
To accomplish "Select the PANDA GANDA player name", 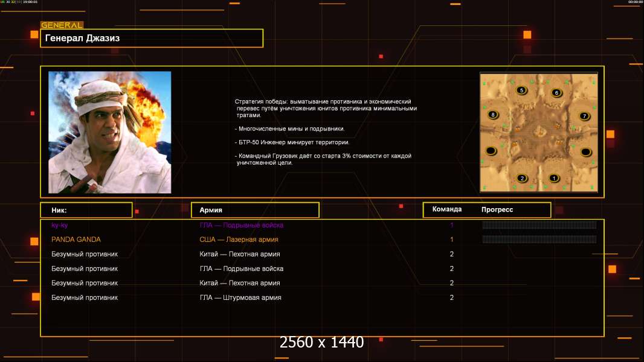I will [x=76, y=240].
